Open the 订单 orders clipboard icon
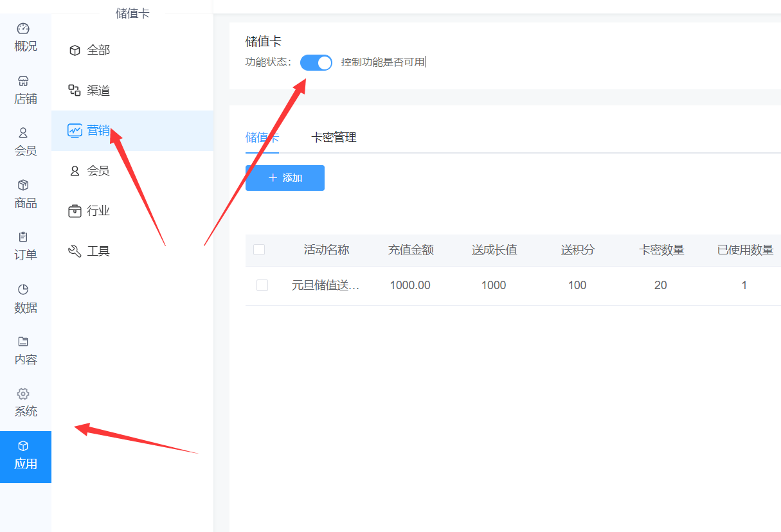The height and width of the screenshot is (532, 781). [x=23, y=237]
